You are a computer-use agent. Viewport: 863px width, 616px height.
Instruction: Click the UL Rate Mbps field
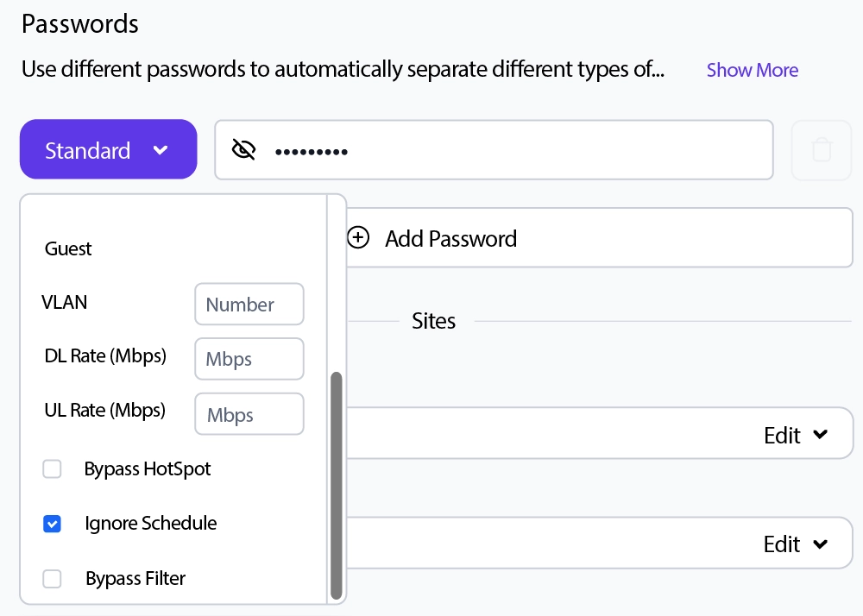(249, 414)
